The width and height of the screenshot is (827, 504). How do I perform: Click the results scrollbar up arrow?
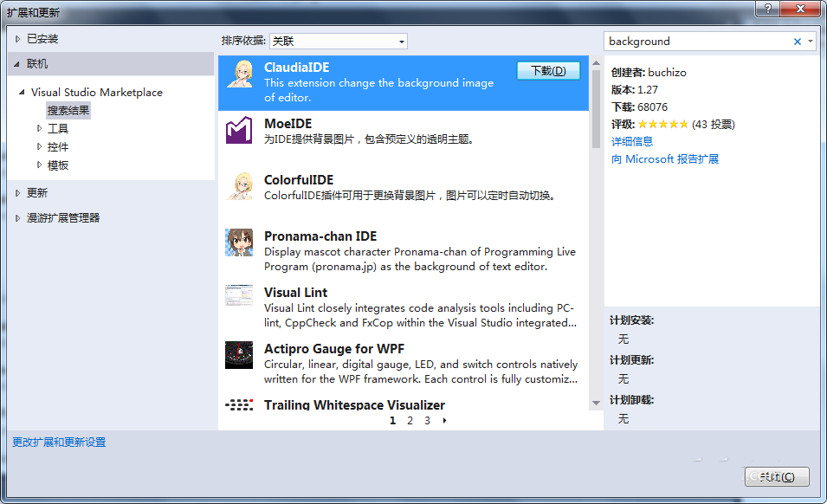pyautogui.click(x=596, y=63)
